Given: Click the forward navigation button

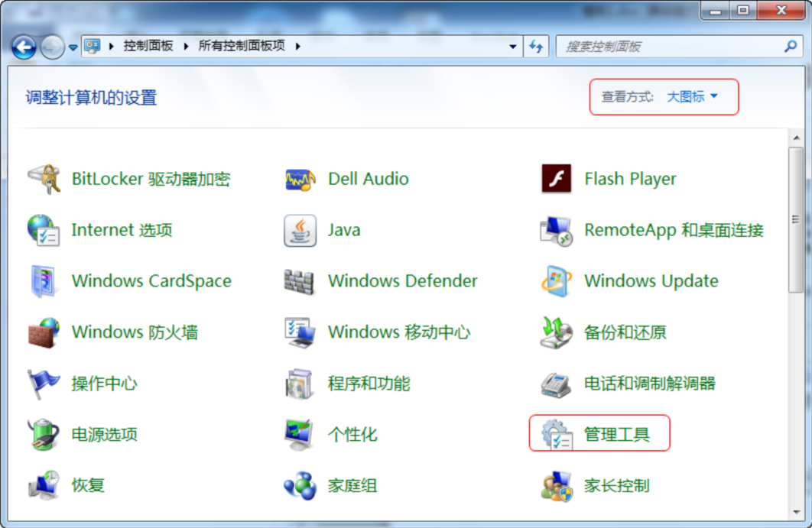Looking at the screenshot, I should [x=52, y=47].
